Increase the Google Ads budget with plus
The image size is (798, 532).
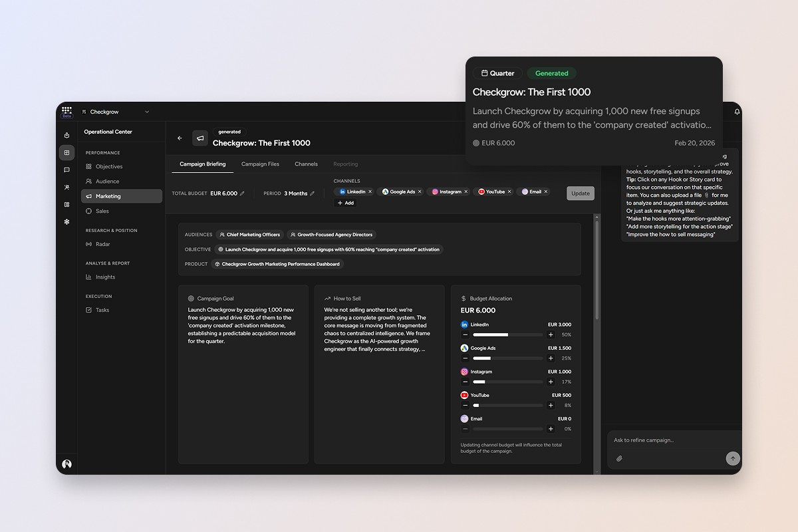[551, 358]
